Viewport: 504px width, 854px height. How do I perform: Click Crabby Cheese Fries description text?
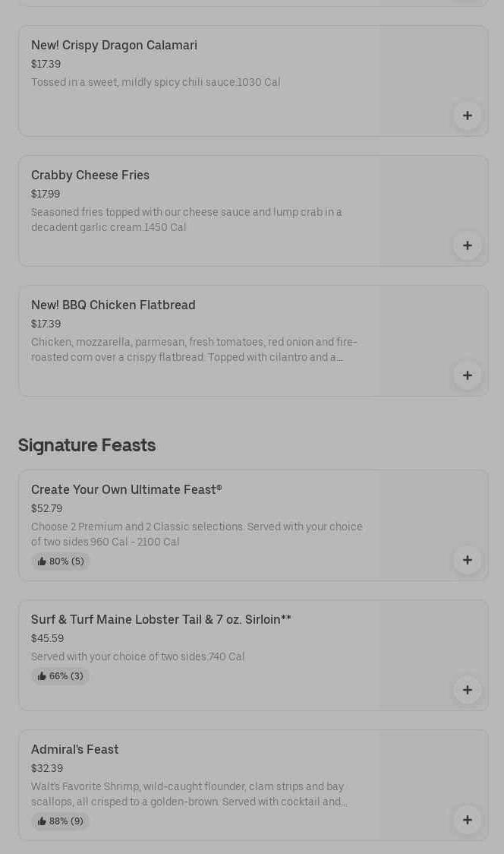186,220
